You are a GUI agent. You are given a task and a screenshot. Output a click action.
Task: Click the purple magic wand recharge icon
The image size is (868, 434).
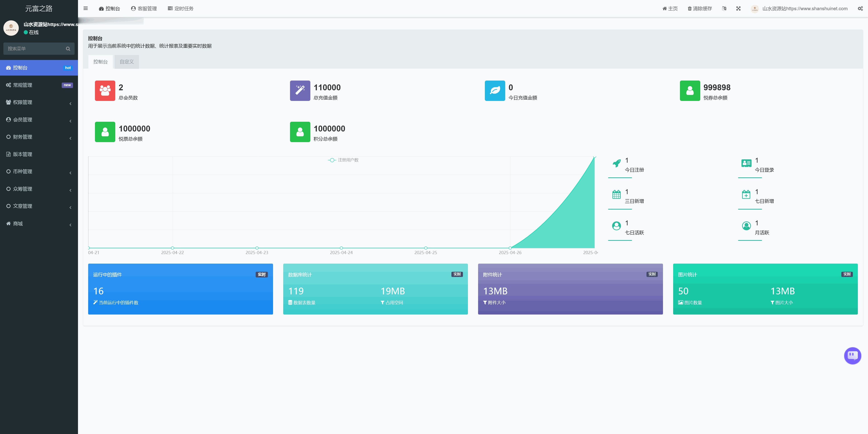pyautogui.click(x=300, y=91)
